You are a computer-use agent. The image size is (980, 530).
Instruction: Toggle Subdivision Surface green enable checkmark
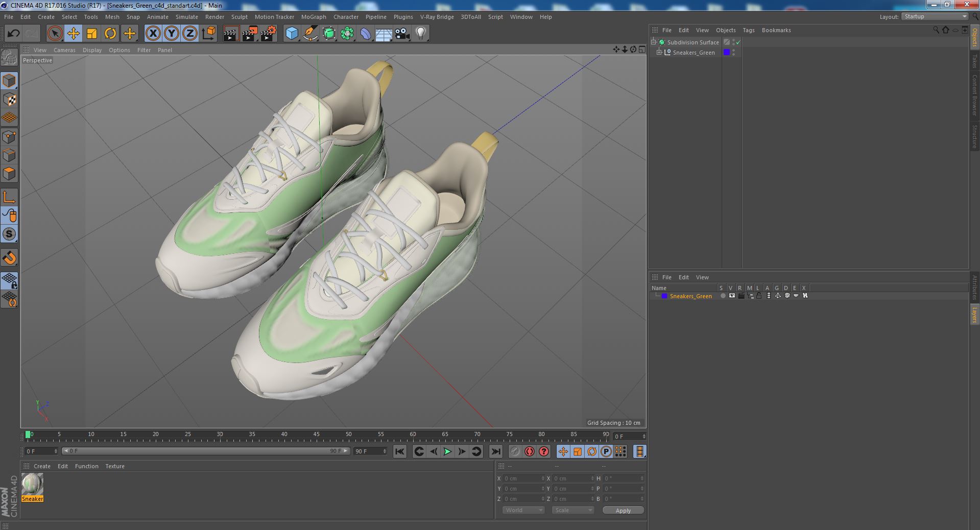[x=738, y=42]
